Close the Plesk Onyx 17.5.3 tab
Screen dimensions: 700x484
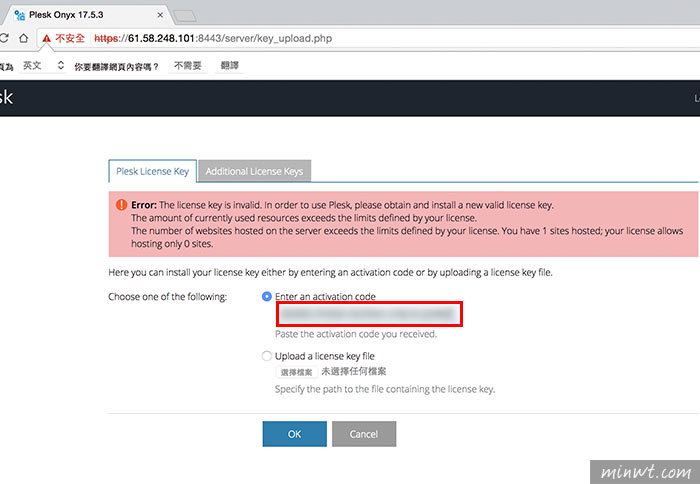click(x=160, y=15)
